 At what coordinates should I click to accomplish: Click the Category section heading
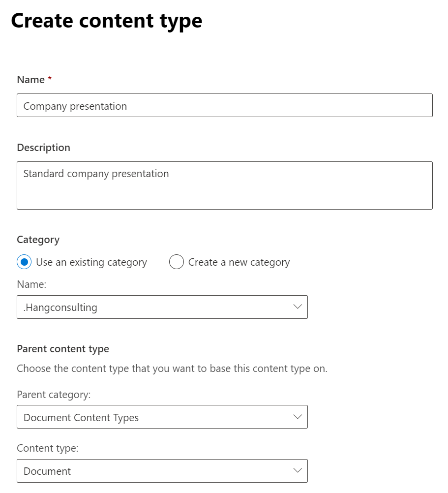coord(38,240)
